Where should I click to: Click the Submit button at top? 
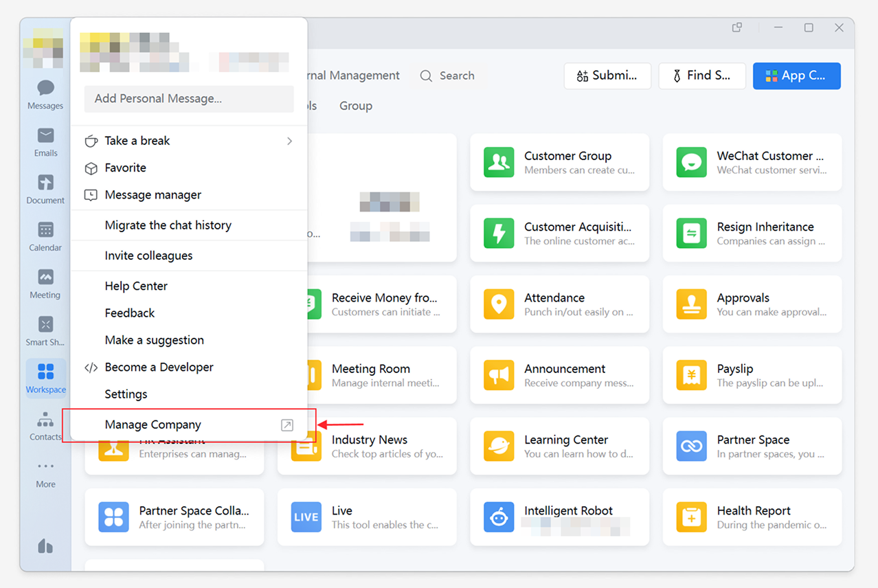point(607,76)
